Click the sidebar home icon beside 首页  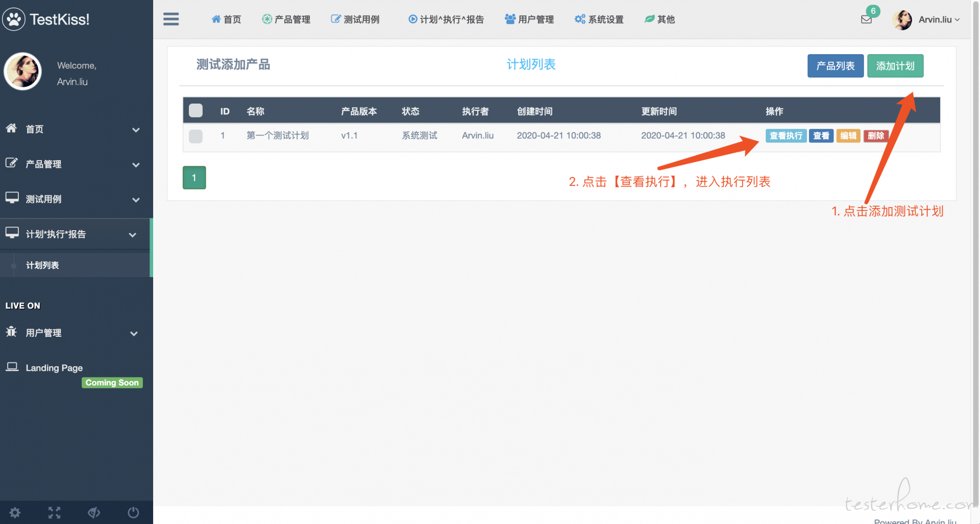pos(11,128)
